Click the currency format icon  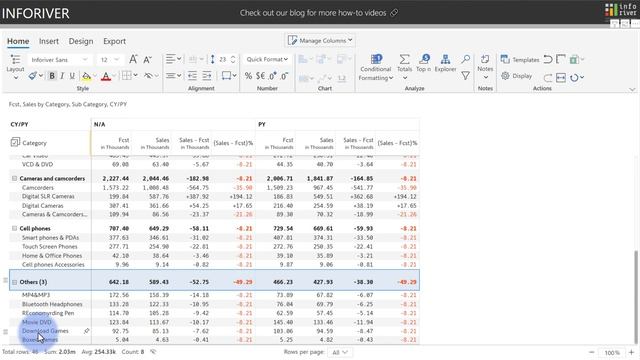coord(260,76)
